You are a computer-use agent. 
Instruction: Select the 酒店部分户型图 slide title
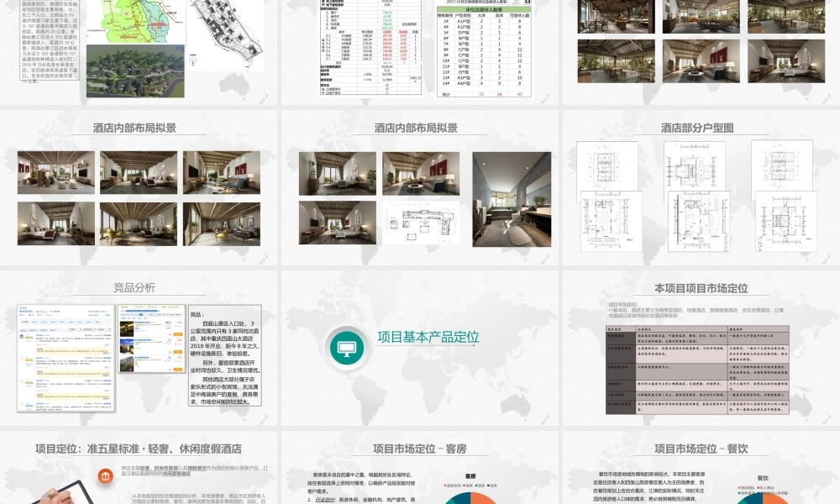coord(697,129)
